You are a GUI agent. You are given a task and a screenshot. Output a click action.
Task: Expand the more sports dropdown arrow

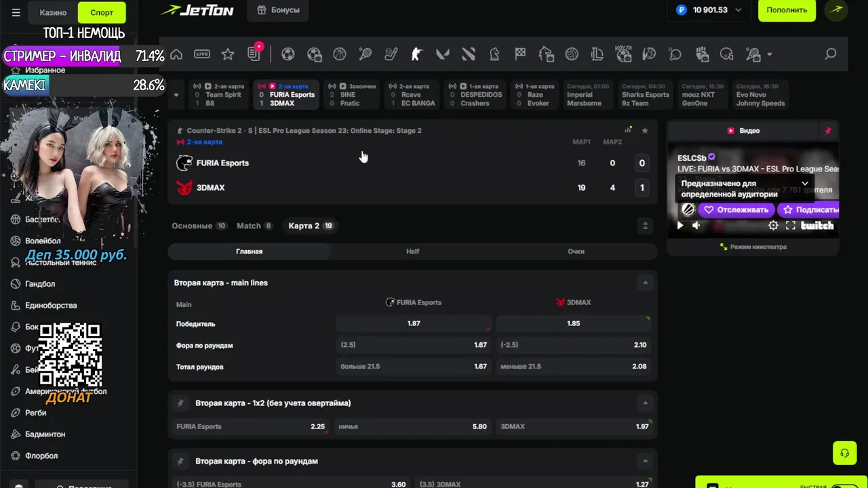click(x=769, y=54)
